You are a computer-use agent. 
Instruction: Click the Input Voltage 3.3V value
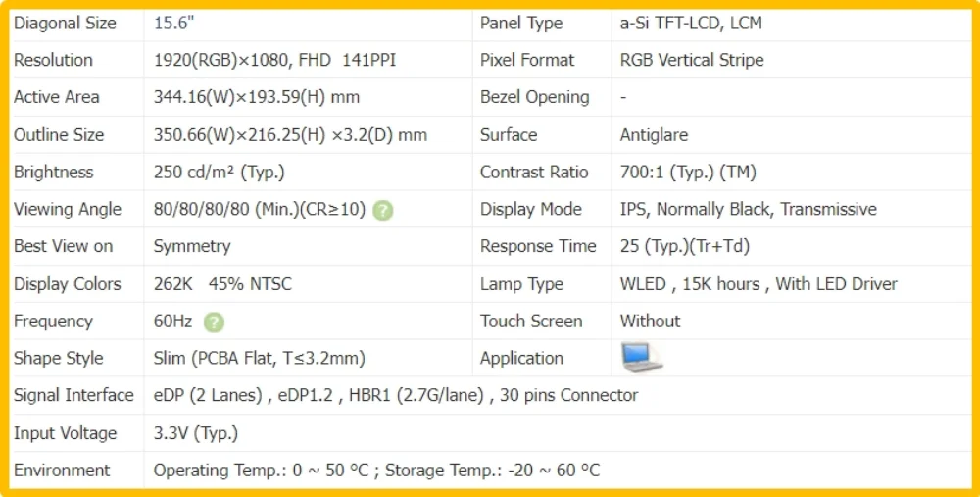point(196,432)
